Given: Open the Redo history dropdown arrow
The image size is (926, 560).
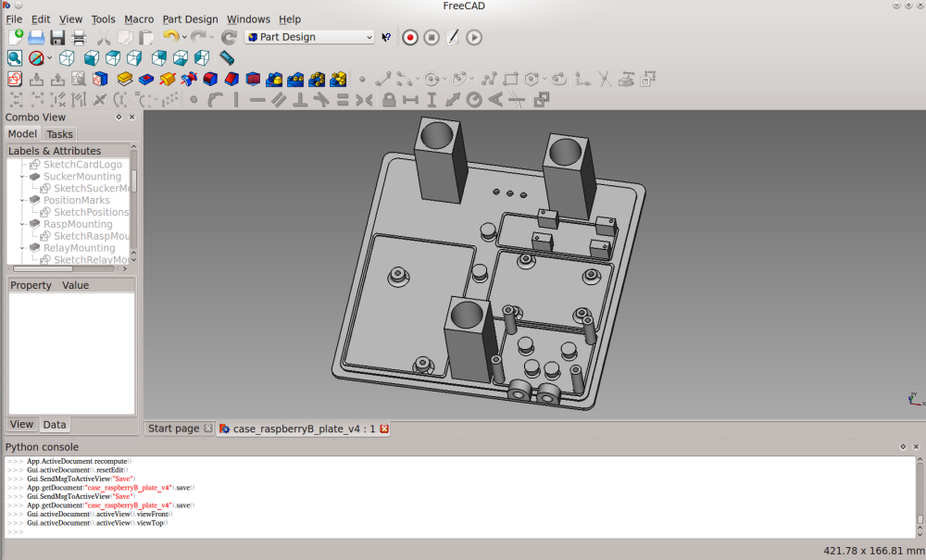Looking at the screenshot, I should pos(212,37).
